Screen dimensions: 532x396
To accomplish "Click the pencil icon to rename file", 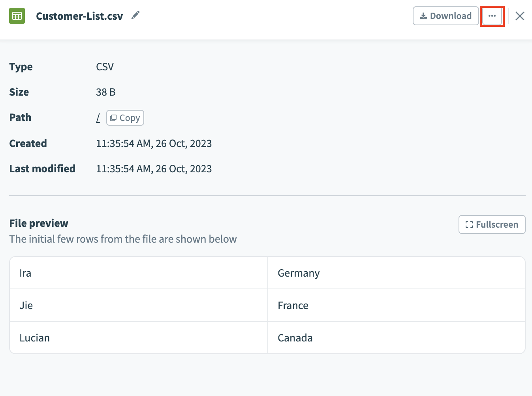I will pos(135,15).
